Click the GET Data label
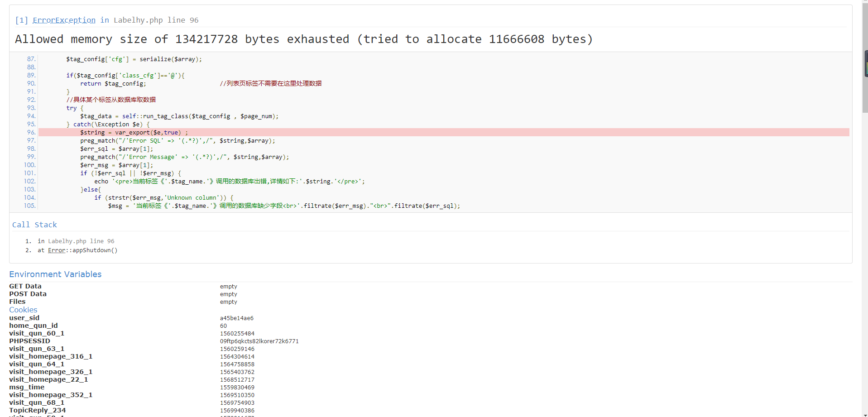This screenshot has width=868, height=417. pos(25,286)
